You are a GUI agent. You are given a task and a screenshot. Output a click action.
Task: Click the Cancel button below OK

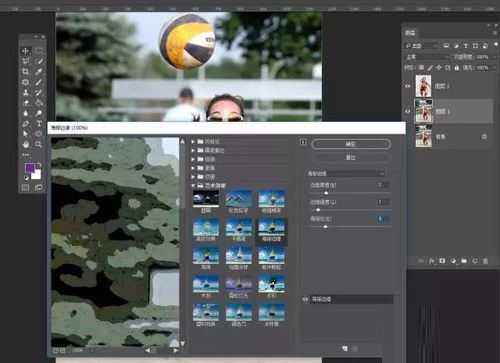(x=351, y=157)
